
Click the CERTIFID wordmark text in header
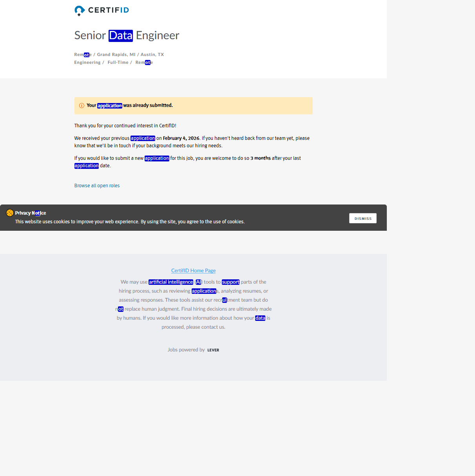109,10
